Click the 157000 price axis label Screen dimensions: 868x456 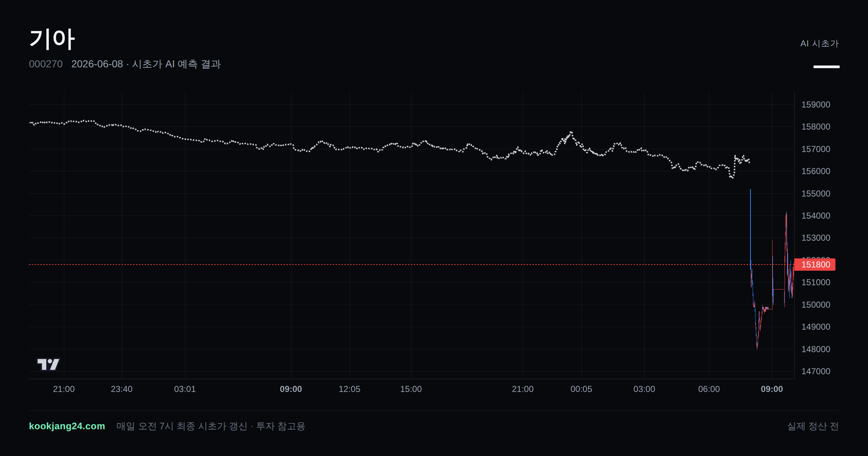(x=816, y=149)
